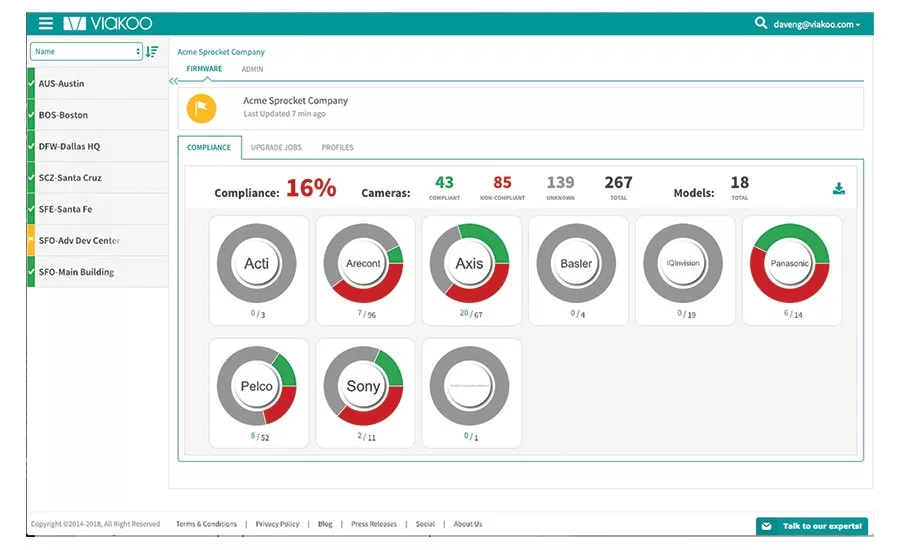
Task: Click Acme Sprocket Company breadcrumb link
Action: [221, 52]
